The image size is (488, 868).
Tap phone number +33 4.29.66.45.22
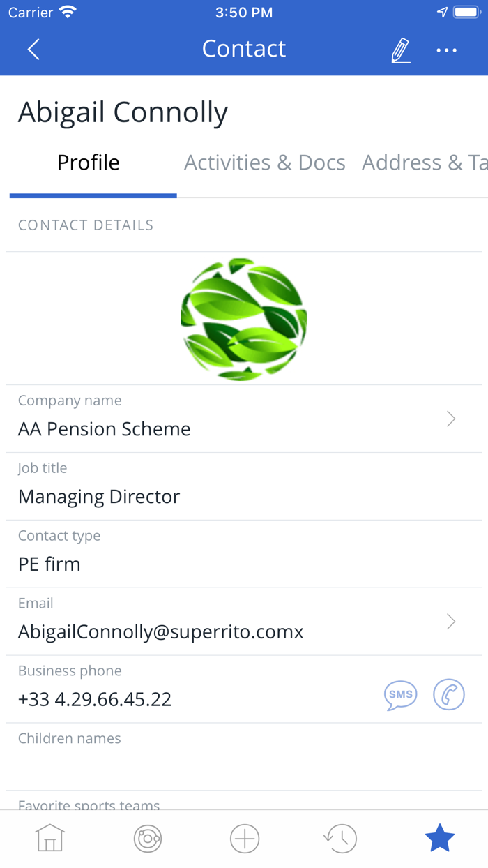(95, 699)
